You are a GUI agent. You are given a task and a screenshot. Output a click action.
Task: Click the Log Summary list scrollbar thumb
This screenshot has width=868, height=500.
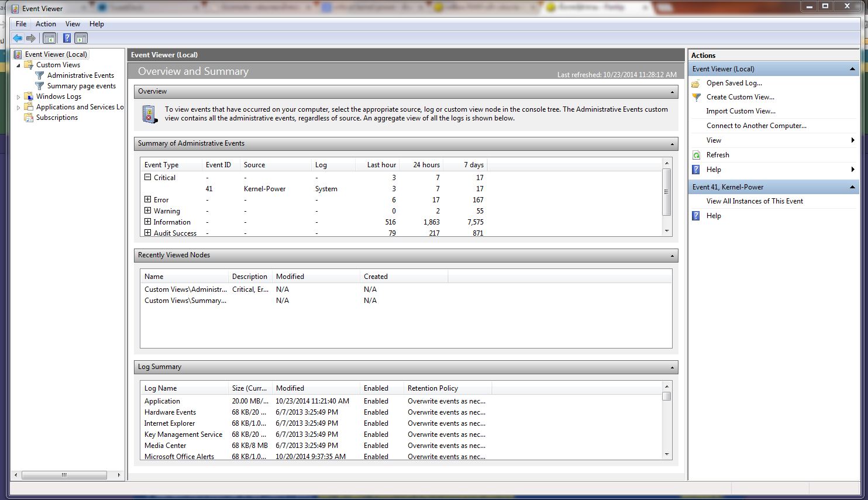[x=667, y=396]
